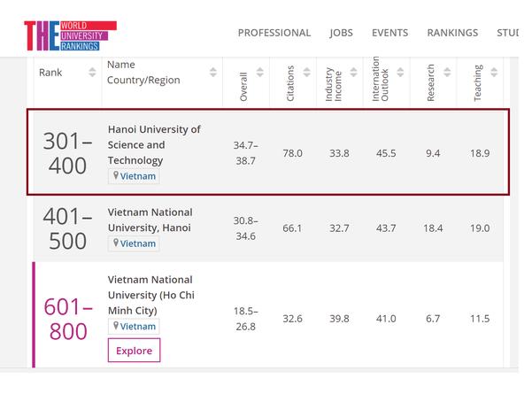Open Hanoi University of Science and Technology
Viewport: 532px width, 394px height.
[154, 144]
